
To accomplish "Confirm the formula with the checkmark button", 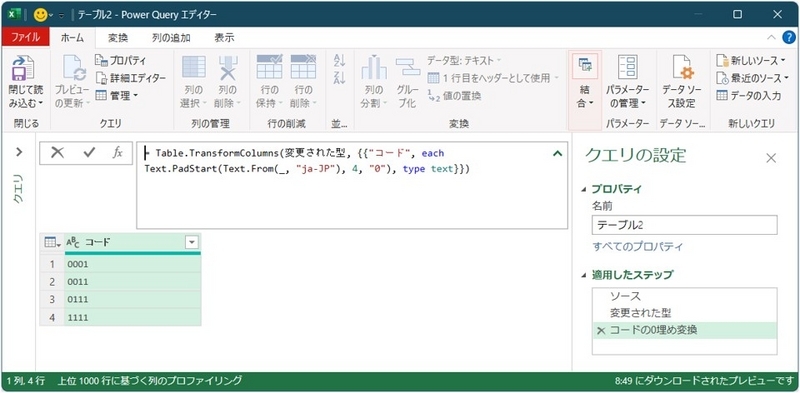I will (89, 153).
